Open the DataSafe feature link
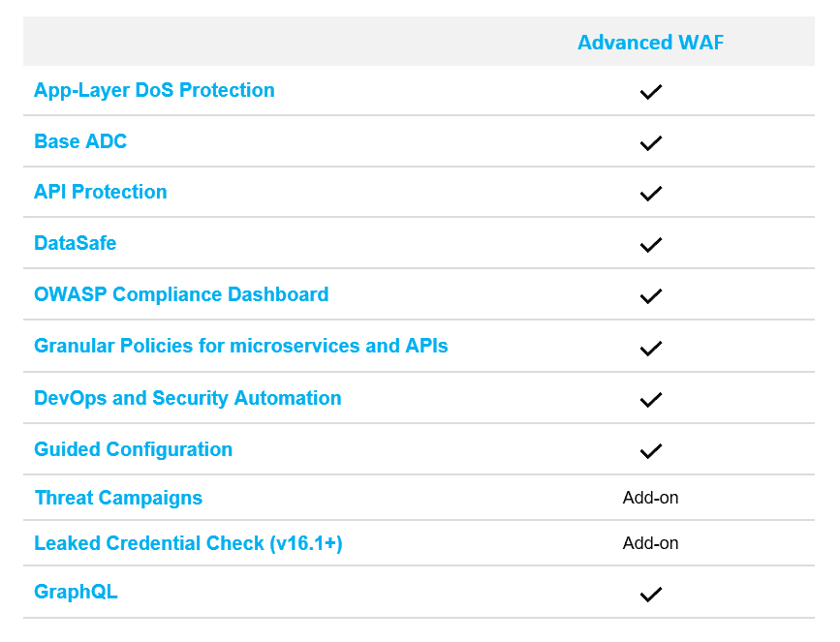Viewport: 840px width, 642px height. click(75, 244)
